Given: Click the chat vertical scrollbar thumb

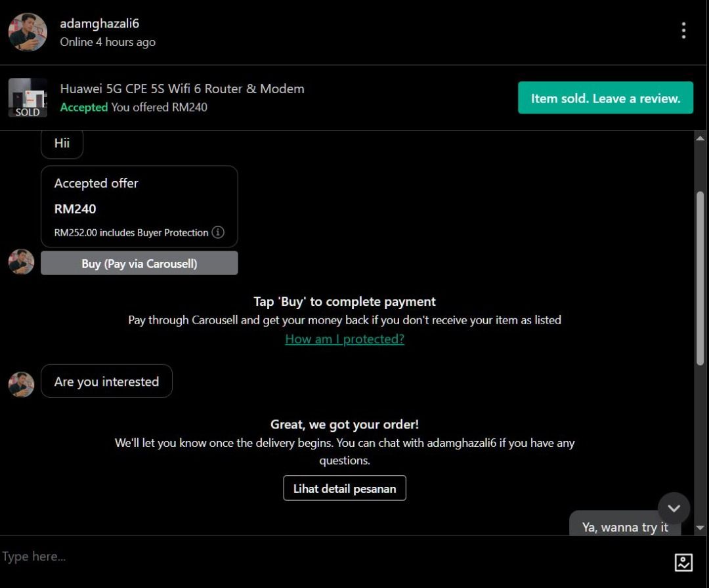Looking at the screenshot, I should click(700, 276).
